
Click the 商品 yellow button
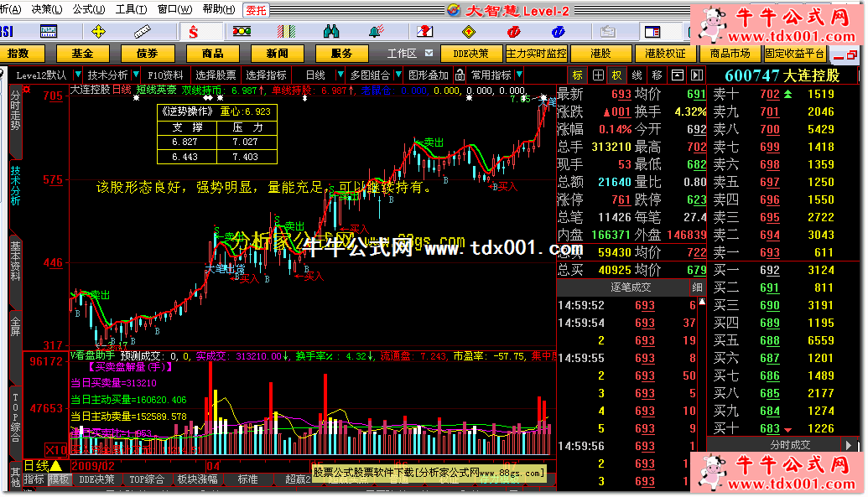pos(212,53)
